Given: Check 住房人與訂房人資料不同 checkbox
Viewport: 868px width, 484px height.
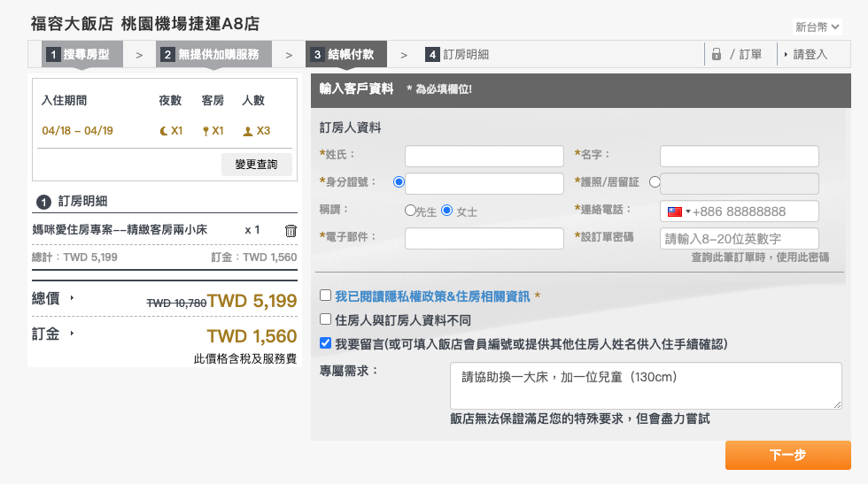Looking at the screenshot, I should coord(325,319).
